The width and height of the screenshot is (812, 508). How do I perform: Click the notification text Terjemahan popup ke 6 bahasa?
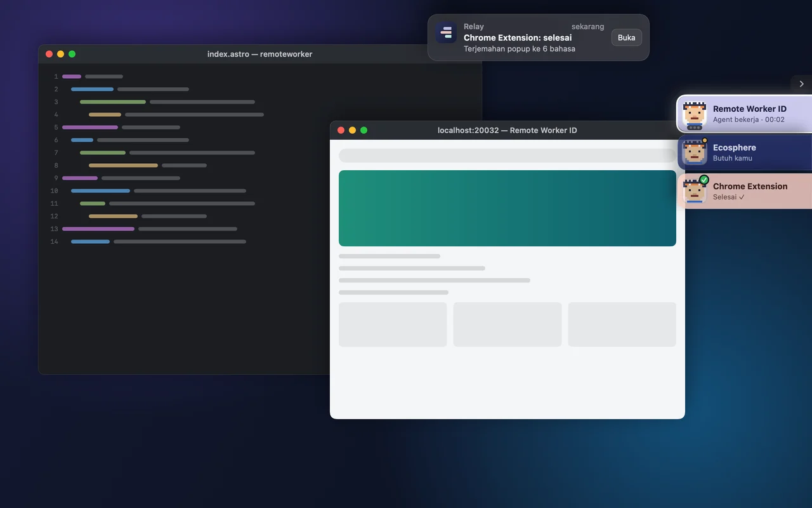(520, 49)
